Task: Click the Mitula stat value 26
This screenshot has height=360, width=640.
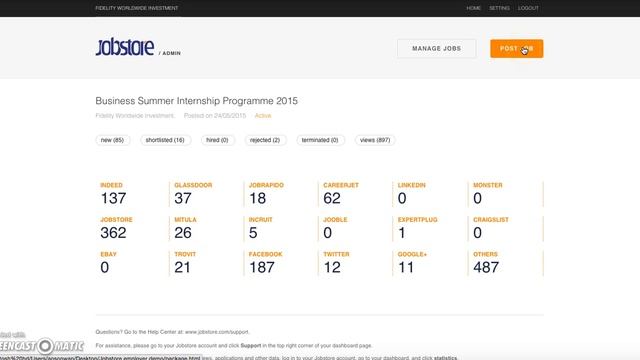Action: click(x=183, y=233)
